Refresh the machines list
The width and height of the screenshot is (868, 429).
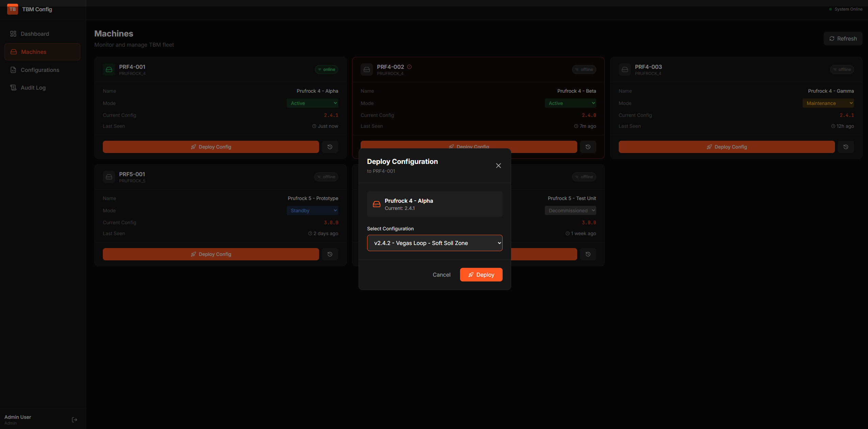pos(843,39)
